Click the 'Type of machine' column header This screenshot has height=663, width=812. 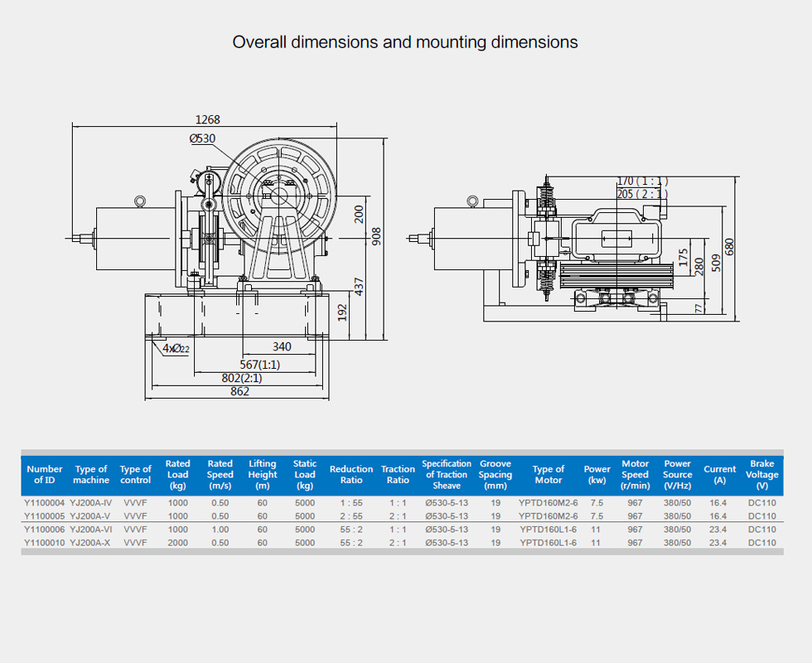91,474
